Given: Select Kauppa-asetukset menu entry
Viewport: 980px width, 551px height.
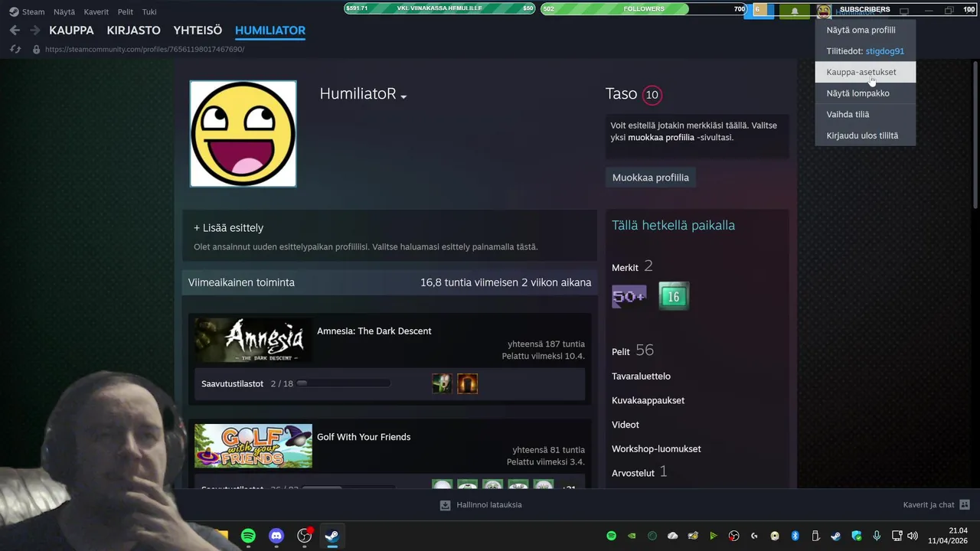Looking at the screenshot, I should 865,72.
